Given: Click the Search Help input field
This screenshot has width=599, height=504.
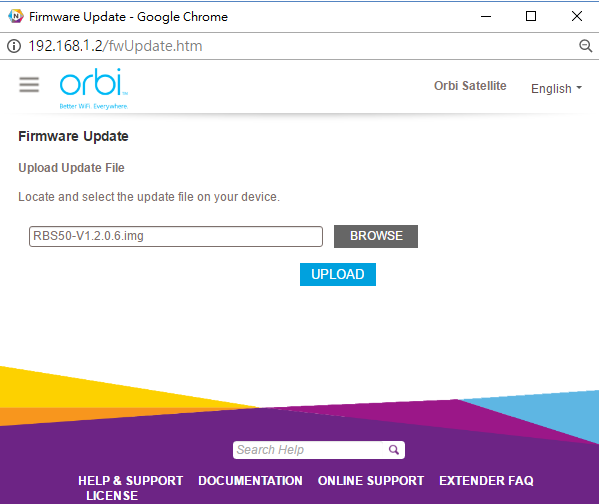Looking at the screenshot, I should (308, 450).
